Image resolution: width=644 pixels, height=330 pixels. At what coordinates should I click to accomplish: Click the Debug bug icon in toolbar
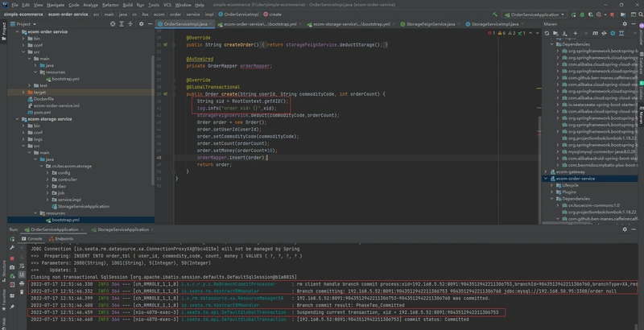pos(583,14)
